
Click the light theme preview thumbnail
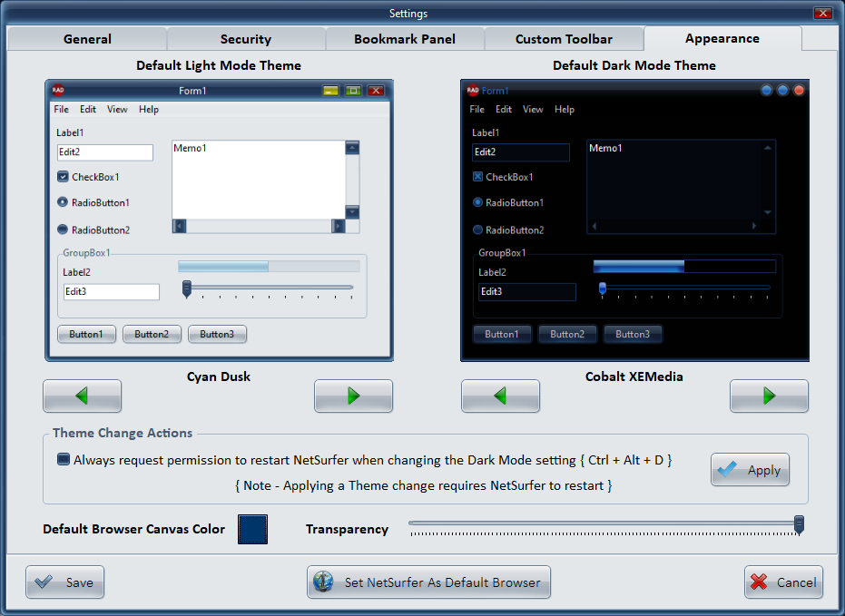(x=219, y=220)
